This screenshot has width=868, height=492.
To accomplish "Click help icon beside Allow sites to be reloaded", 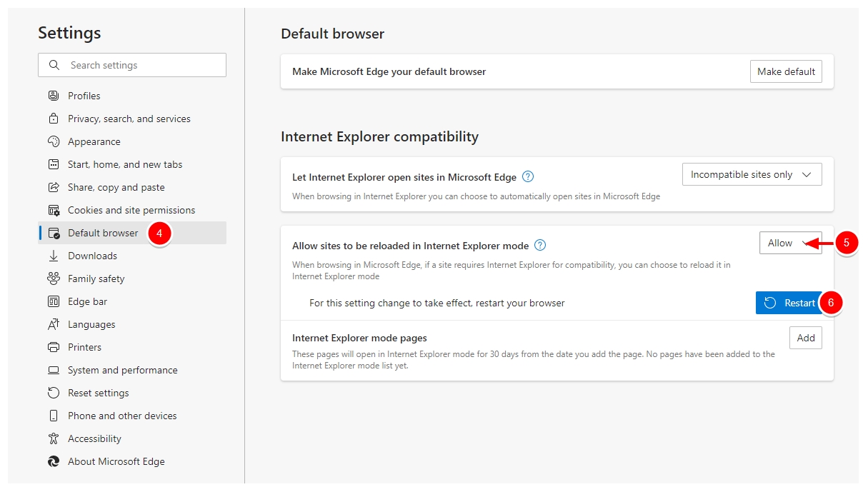I will coord(540,245).
